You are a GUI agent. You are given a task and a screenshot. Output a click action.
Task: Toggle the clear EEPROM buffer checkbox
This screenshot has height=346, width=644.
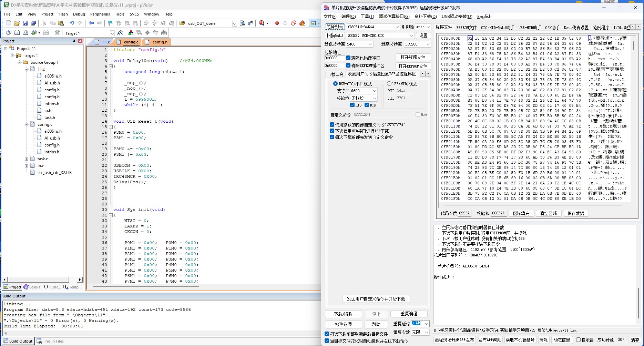click(x=348, y=65)
